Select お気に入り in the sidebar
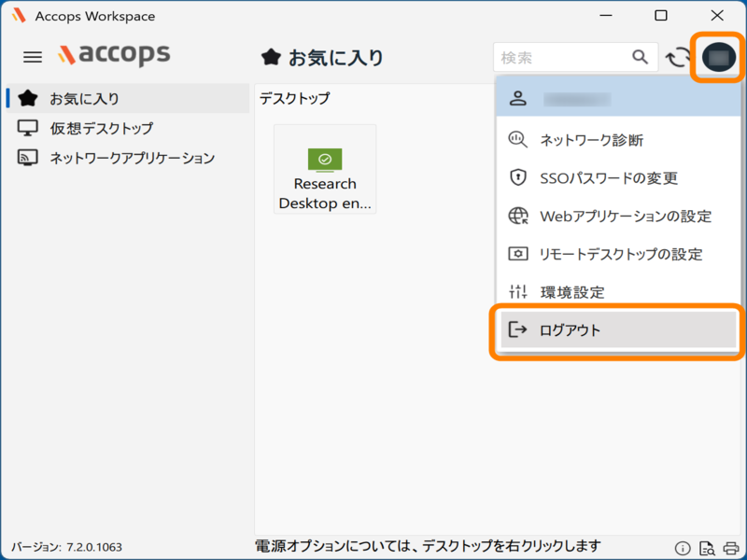The width and height of the screenshot is (747, 560). point(128,99)
